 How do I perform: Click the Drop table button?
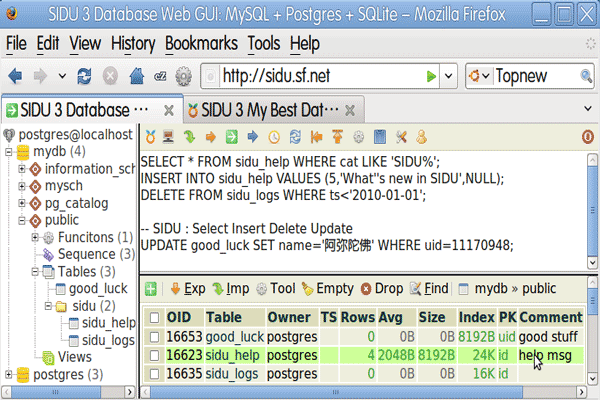(382, 289)
